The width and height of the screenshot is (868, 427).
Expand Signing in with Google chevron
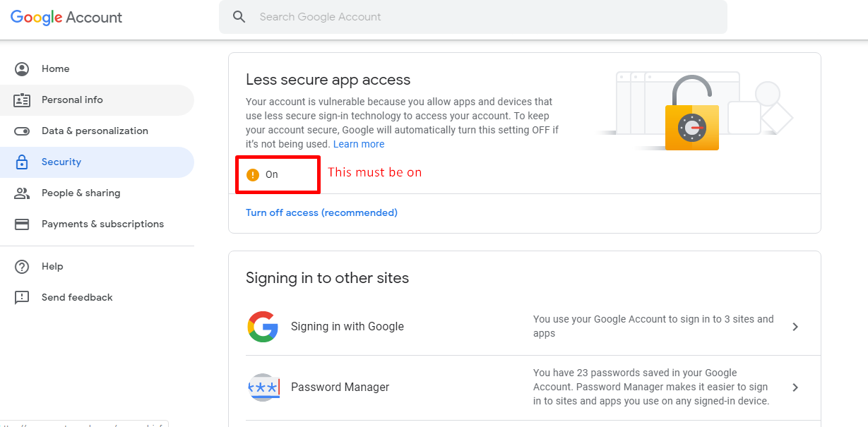tap(795, 327)
